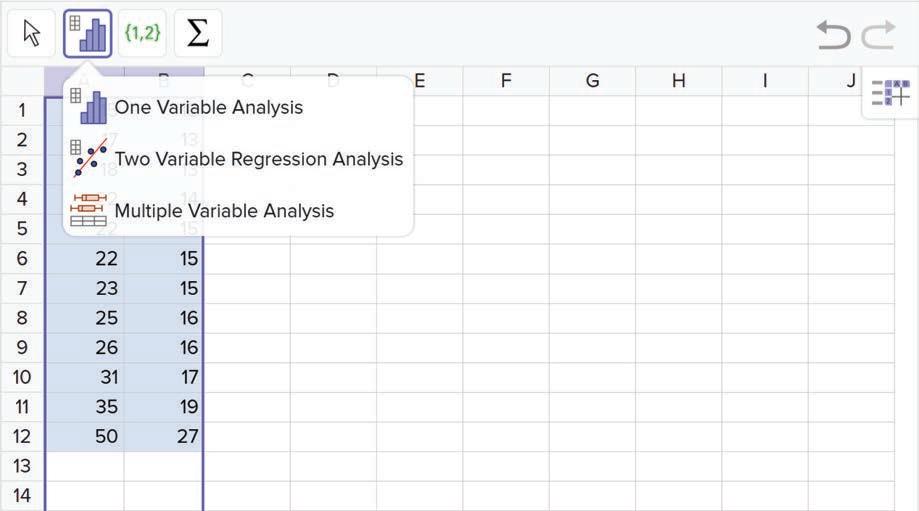Select column G header
The width and height of the screenshot is (919, 511).
click(592, 81)
